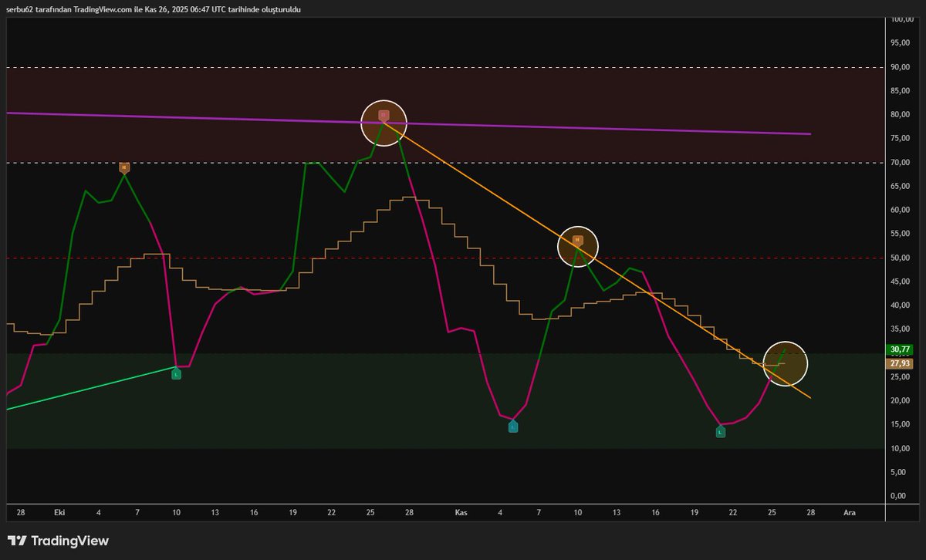
Task: Click the snapshot creation caption by serbu62
Action: pyautogui.click(x=154, y=9)
